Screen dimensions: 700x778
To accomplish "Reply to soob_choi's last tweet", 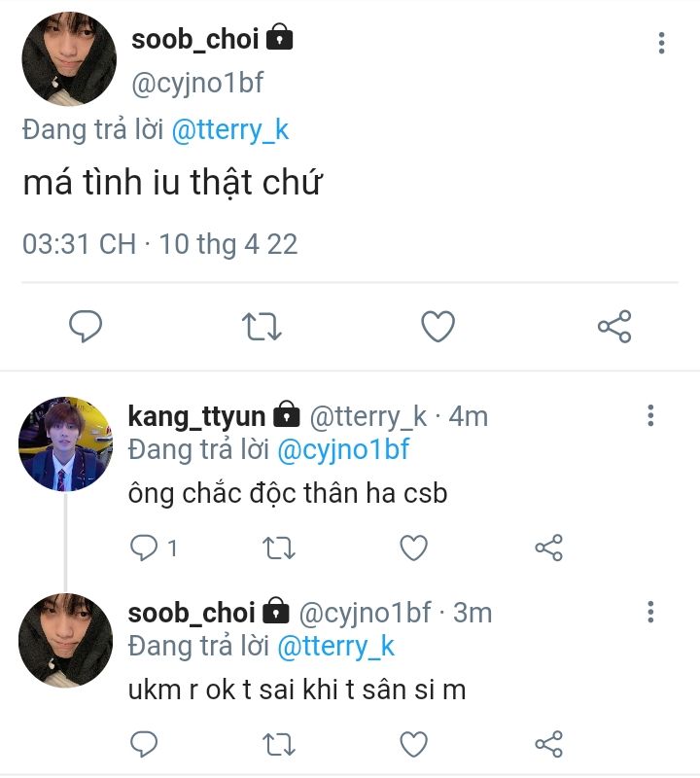I will pos(144,745).
